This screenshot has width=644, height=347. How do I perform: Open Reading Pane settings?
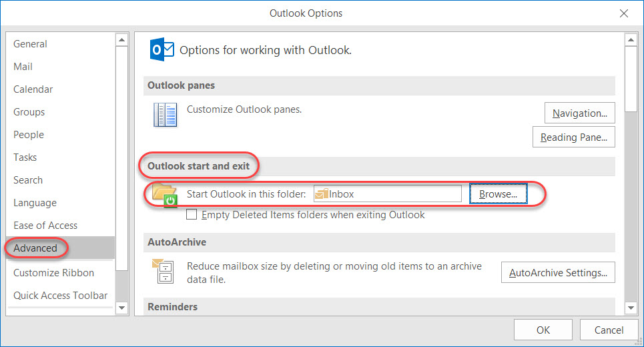pos(573,137)
